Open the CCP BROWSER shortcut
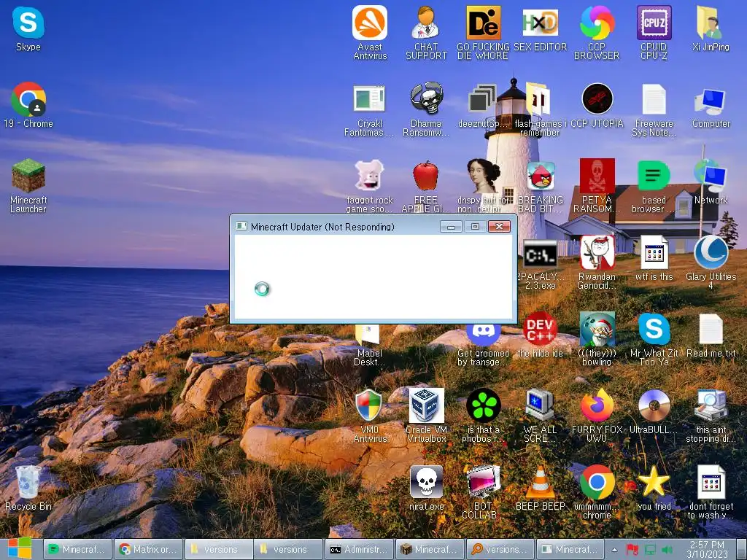 click(597, 32)
